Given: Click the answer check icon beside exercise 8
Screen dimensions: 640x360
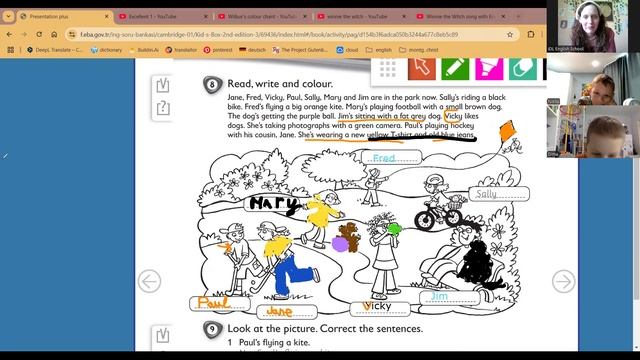Looking at the screenshot, I should coord(163,86).
